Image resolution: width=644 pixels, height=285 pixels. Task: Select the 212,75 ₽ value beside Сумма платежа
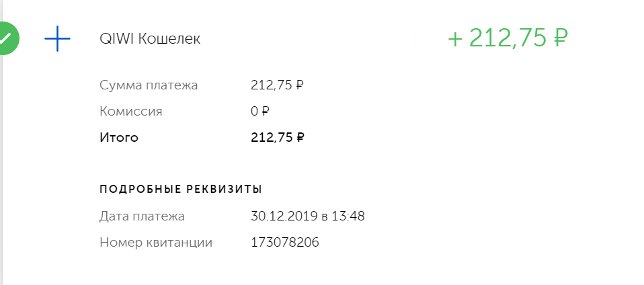277,85
